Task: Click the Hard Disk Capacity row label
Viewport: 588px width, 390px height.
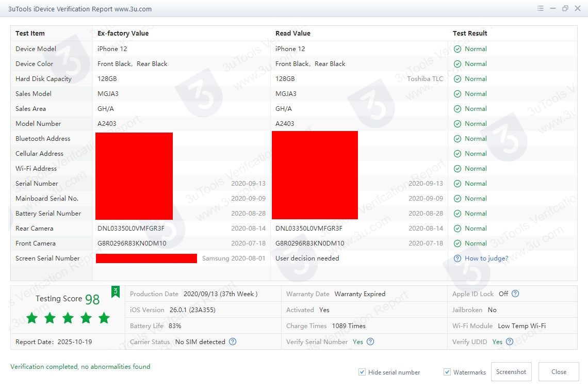Action: pos(43,79)
